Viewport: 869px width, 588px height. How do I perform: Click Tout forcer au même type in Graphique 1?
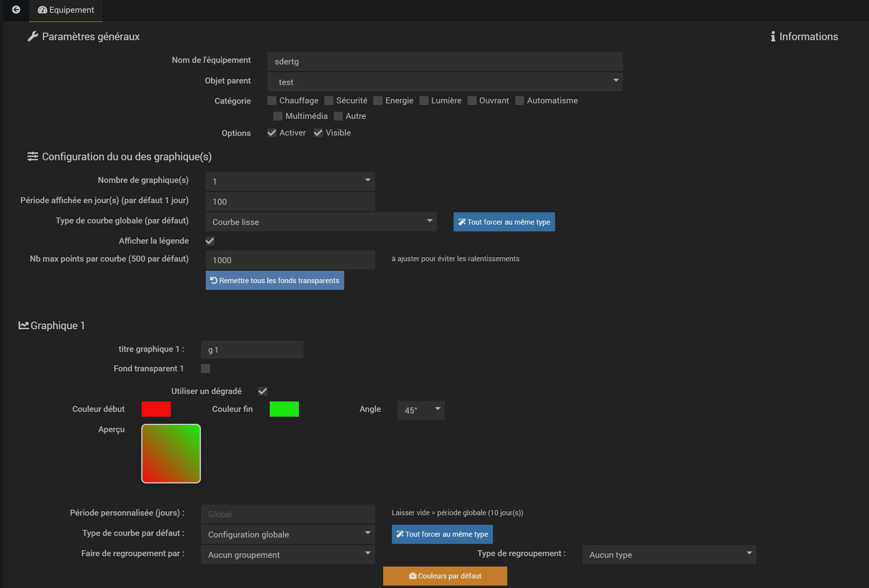pos(442,534)
